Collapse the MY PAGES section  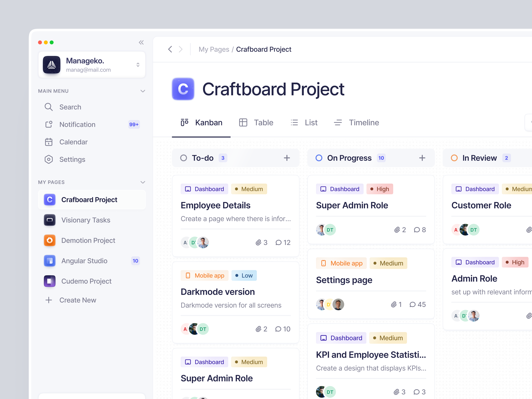(143, 182)
